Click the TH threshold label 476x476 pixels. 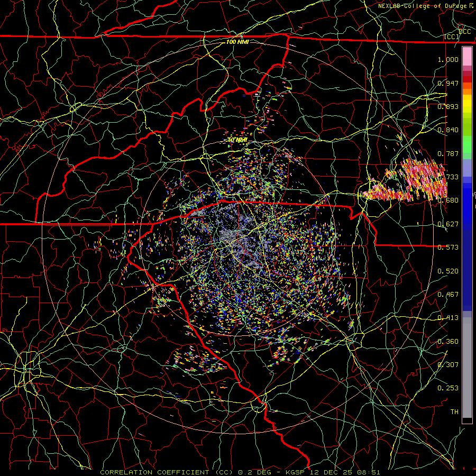coord(454,412)
